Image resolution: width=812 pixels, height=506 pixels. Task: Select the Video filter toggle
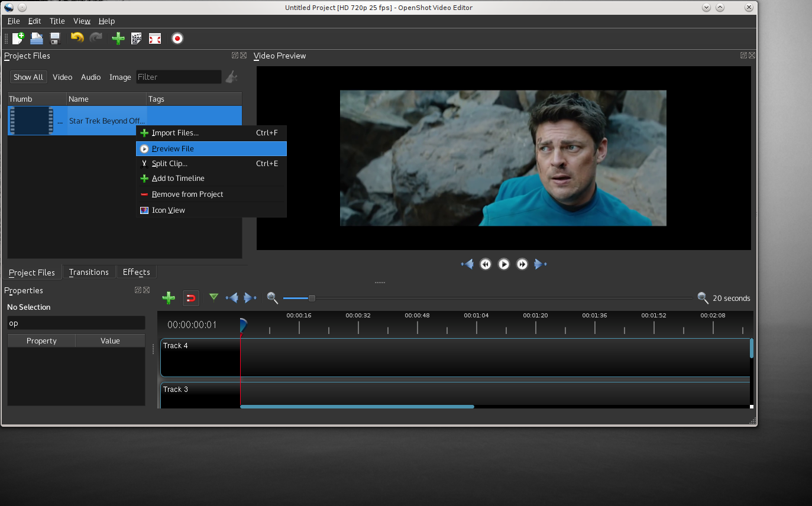(x=62, y=77)
